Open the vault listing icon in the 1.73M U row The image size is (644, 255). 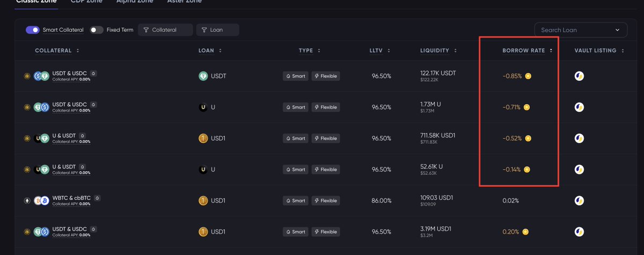click(579, 107)
